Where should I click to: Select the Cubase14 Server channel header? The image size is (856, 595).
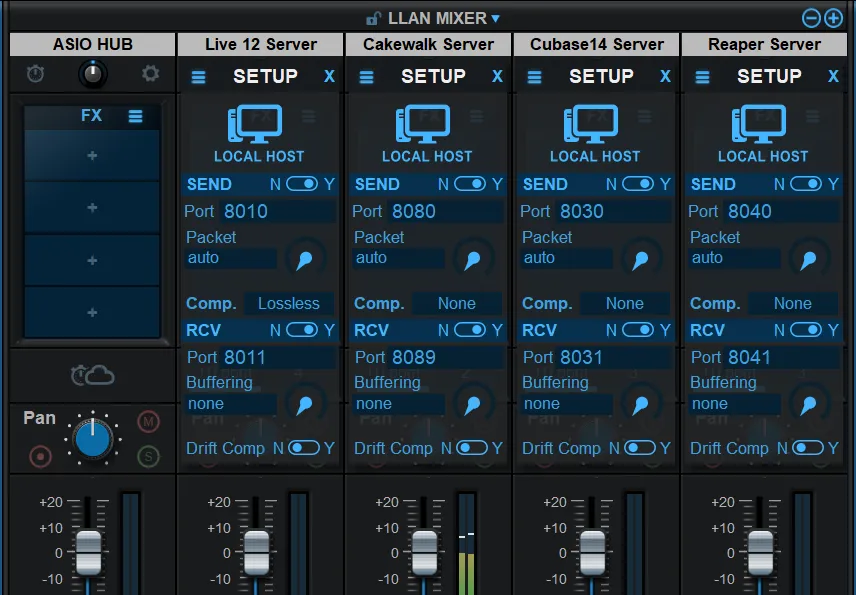click(x=597, y=44)
